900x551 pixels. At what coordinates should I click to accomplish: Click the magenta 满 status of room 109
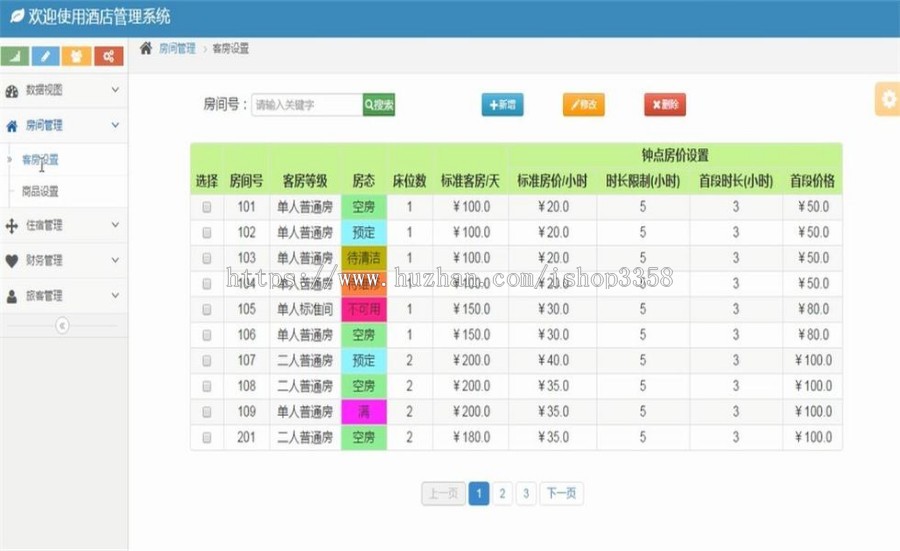pos(364,412)
